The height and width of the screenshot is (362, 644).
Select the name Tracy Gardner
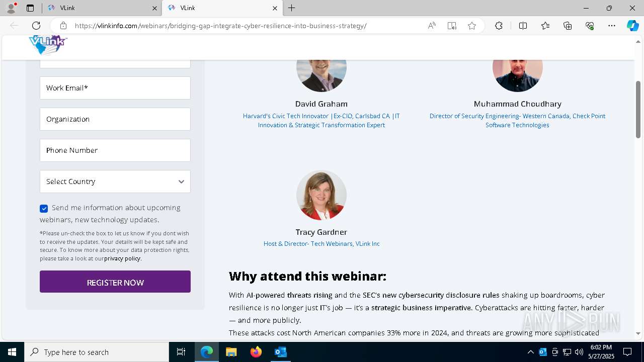pyautogui.click(x=321, y=232)
